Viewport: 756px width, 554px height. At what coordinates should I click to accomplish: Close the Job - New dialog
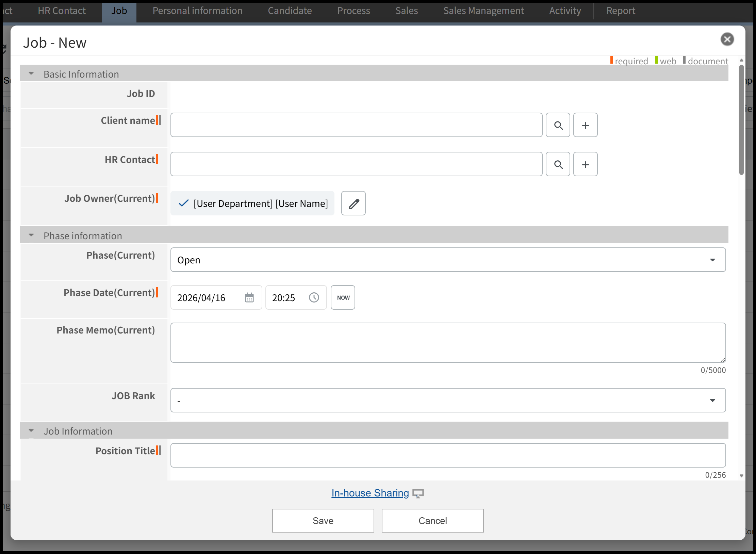click(727, 39)
